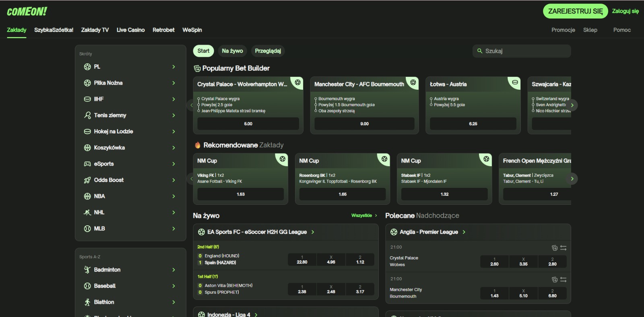Select odds 9.00 on Manchester City - AFC Bournemouth builder
The width and height of the screenshot is (644, 317).
click(x=364, y=124)
